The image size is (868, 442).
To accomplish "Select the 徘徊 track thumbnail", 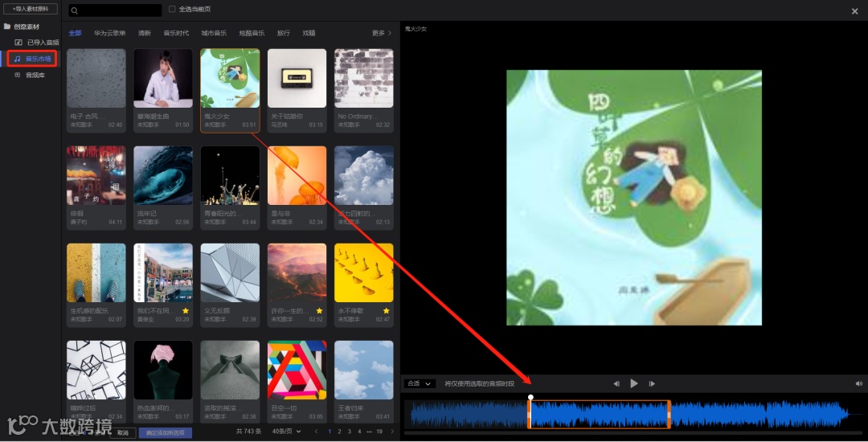I will pos(96,175).
